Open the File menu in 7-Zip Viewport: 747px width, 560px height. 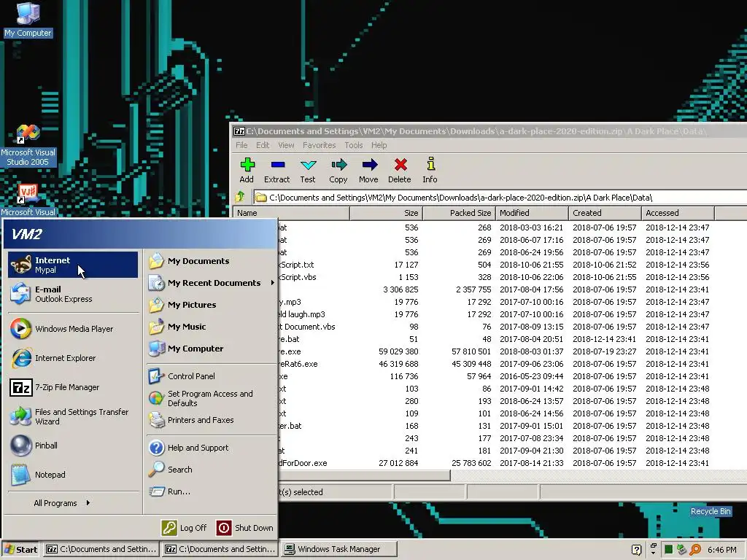click(x=241, y=145)
